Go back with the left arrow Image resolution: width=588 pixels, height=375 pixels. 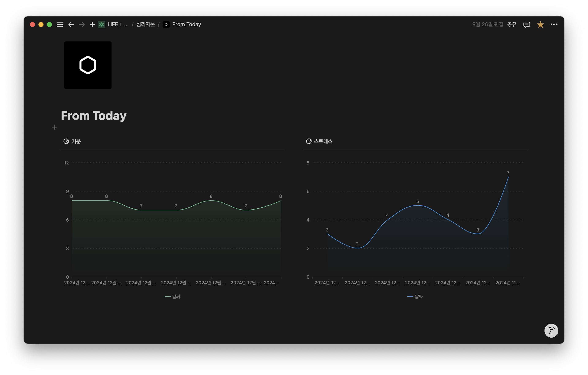click(x=71, y=25)
